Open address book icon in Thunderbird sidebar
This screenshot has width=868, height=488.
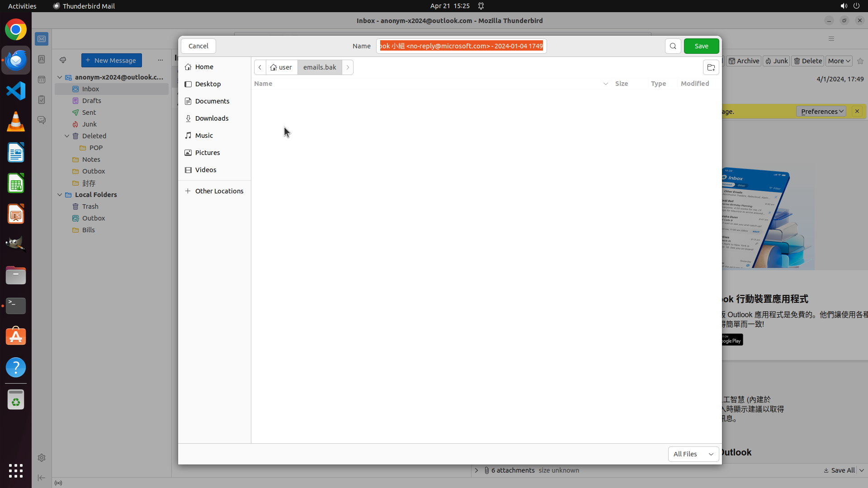pos(42,59)
